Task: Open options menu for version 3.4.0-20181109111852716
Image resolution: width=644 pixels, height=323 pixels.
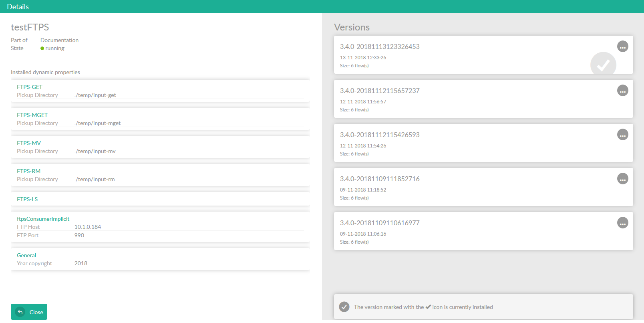Action: click(622, 179)
